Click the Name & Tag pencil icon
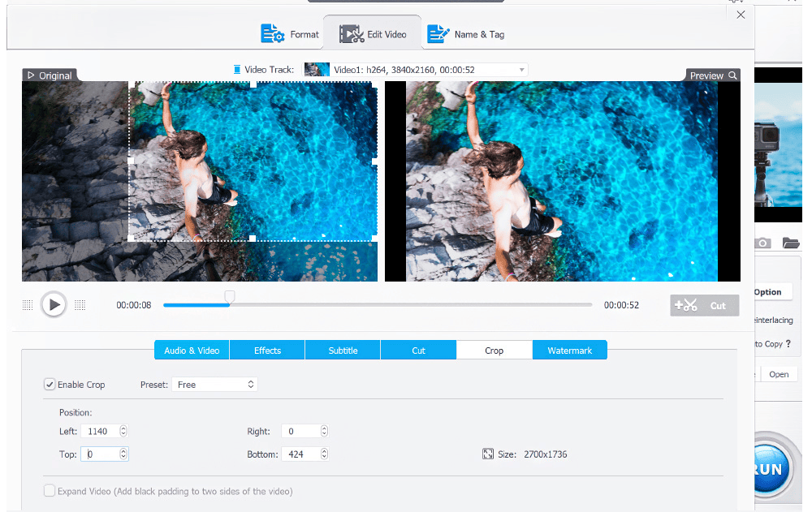812x512 pixels. 438,33
